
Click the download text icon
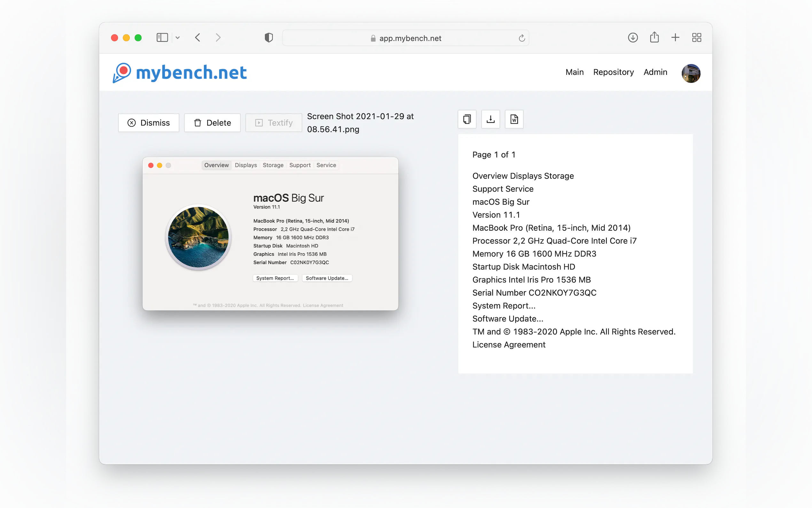pyautogui.click(x=490, y=119)
